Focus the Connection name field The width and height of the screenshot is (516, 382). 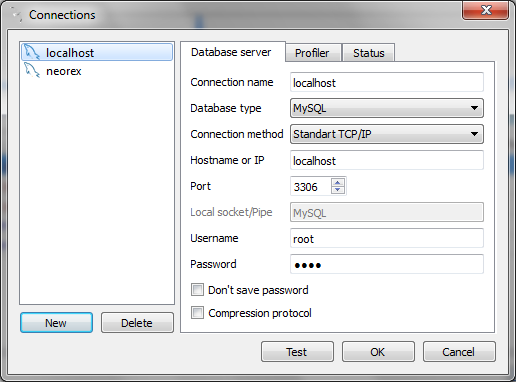click(x=387, y=82)
